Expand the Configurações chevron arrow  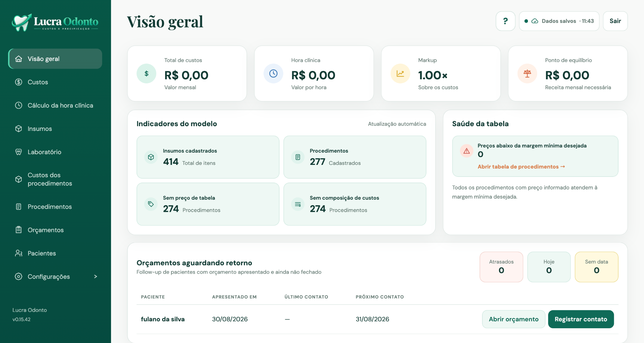pyautogui.click(x=96, y=277)
